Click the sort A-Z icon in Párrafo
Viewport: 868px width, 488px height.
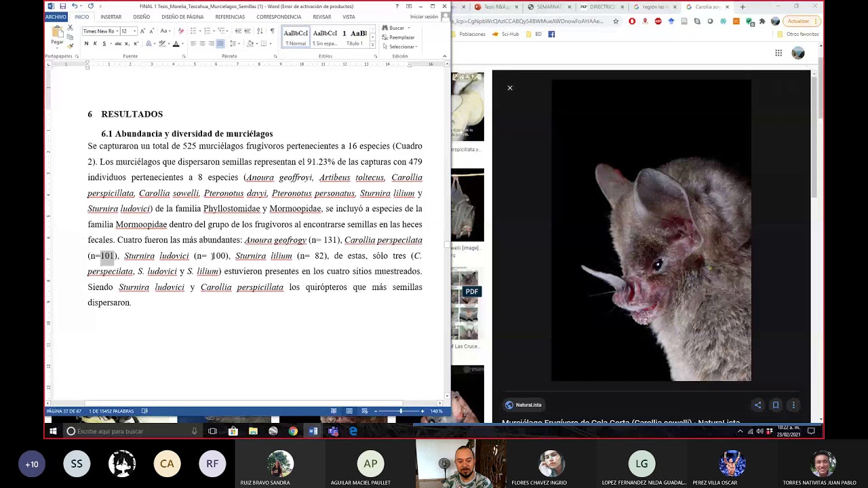tap(260, 31)
